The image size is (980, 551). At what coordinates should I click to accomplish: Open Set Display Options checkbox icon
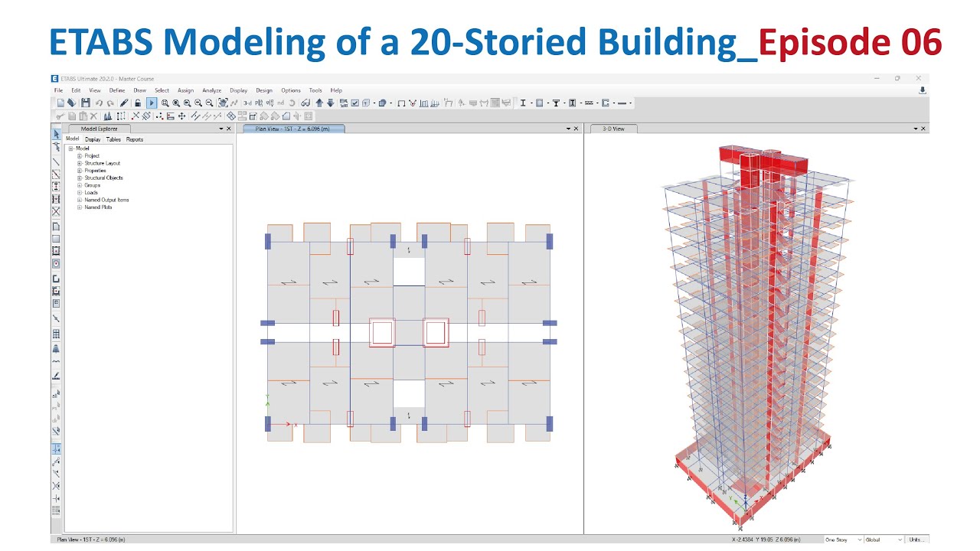354,103
